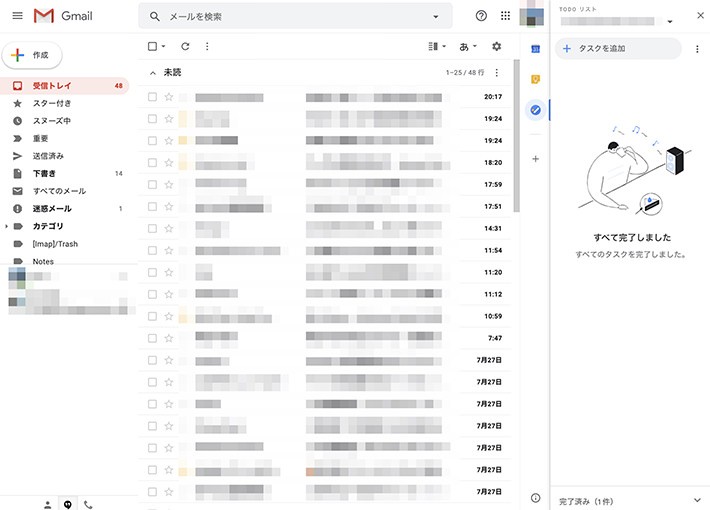The image size is (710, 510).
Task: Select checkbox of the 17:59 email
Action: (153, 184)
